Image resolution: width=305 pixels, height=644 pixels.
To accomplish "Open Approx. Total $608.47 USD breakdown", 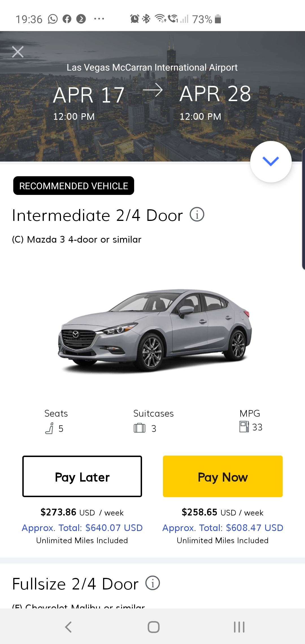I will (x=223, y=528).
